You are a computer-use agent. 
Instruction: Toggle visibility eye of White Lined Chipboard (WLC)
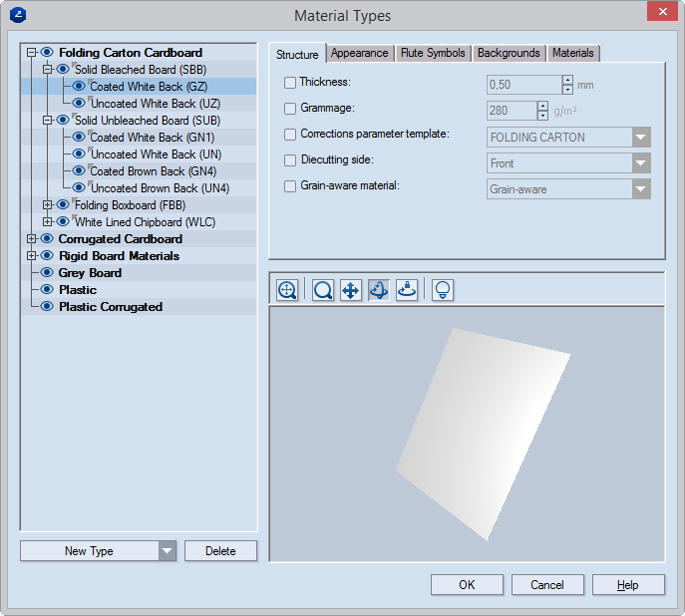click(x=63, y=221)
